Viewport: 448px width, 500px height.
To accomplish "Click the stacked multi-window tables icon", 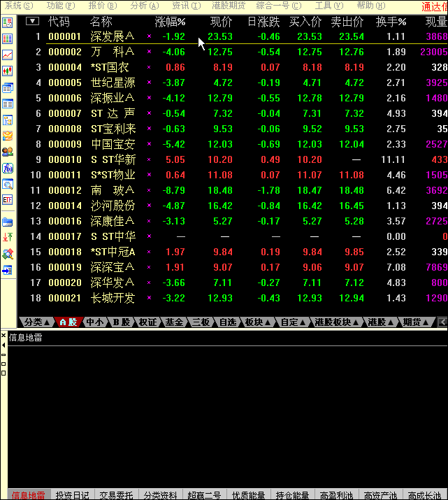I will [7, 87].
